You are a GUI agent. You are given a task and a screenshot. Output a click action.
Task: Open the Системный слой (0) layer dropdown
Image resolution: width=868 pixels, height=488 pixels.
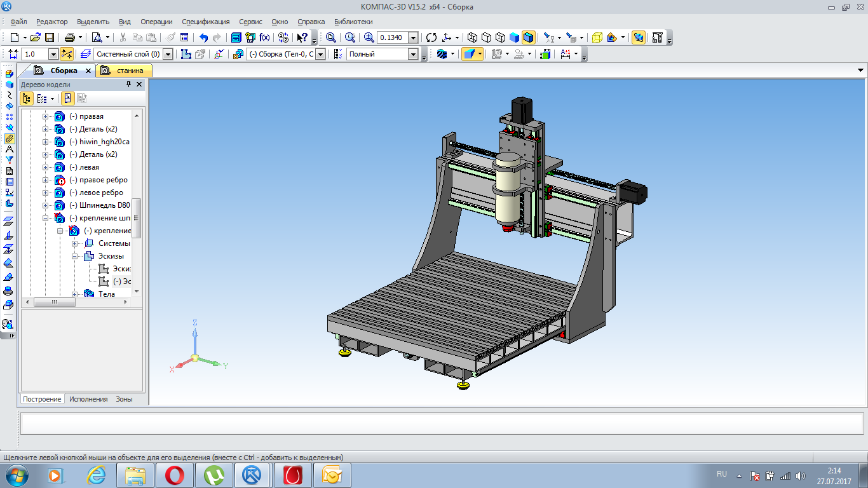coord(168,54)
